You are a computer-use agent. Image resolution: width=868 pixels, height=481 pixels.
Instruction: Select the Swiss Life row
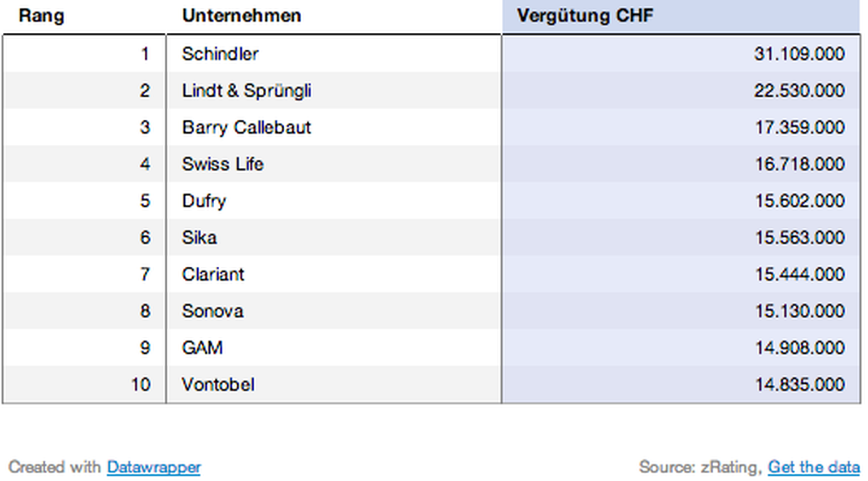click(x=223, y=164)
